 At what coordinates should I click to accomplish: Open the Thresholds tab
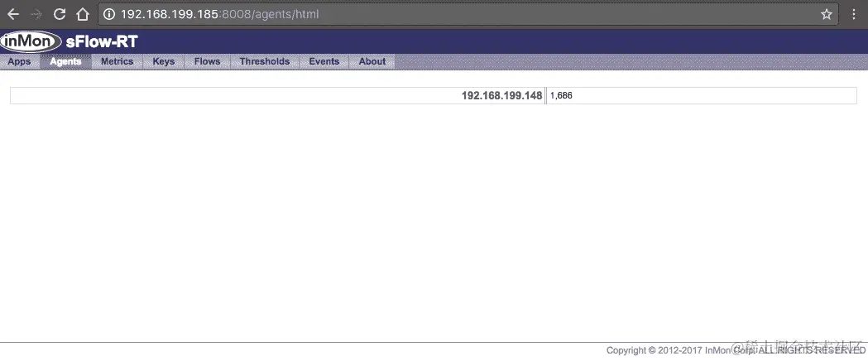point(265,61)
